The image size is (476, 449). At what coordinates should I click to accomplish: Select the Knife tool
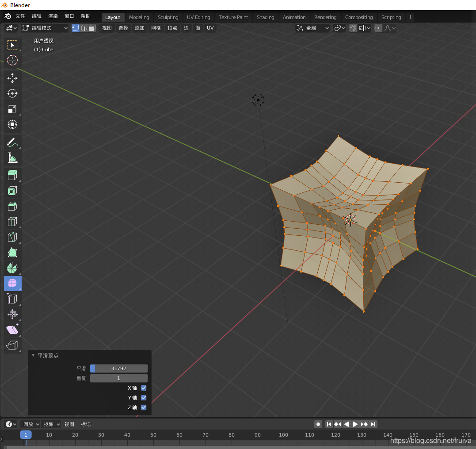coord(12,237)
